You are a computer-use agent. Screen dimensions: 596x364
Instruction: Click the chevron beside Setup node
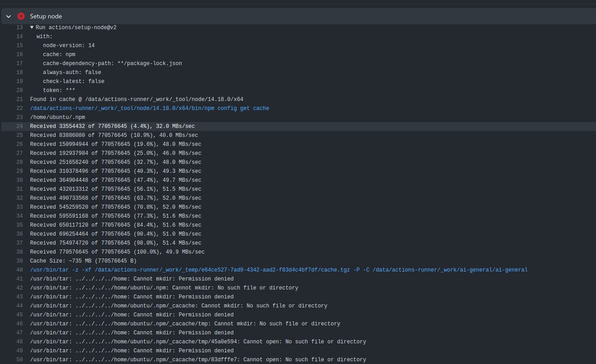pos(8,16)
